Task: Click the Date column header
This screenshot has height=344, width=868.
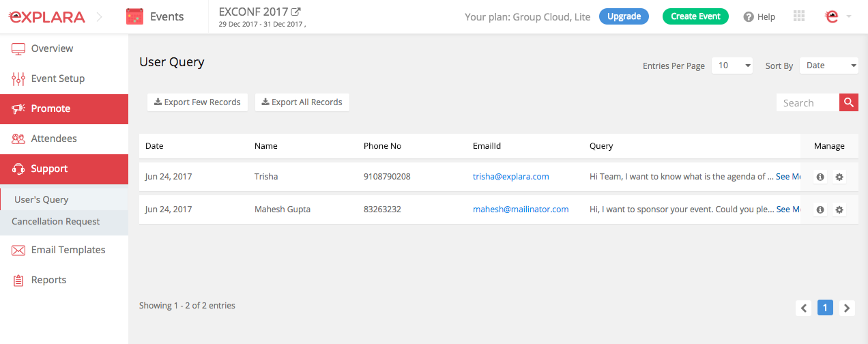Action: point(154,146)
